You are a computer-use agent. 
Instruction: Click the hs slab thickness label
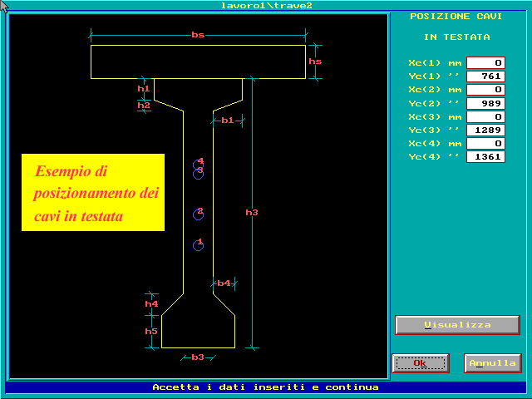tap(315, 62)
